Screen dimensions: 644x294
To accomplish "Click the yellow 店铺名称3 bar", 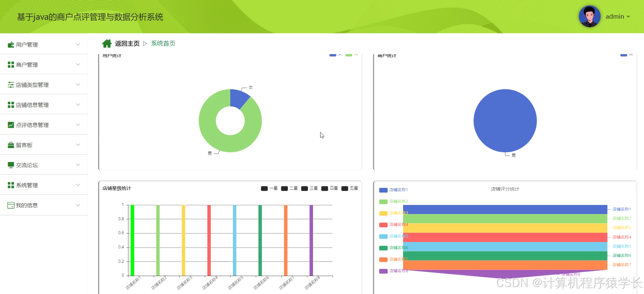I will [183, 240].
